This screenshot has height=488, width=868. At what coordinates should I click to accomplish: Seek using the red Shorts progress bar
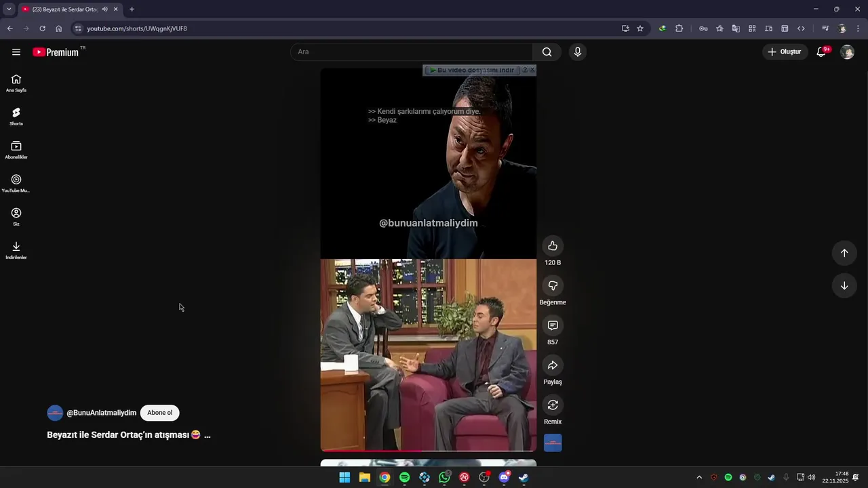(x=429, y=450)
